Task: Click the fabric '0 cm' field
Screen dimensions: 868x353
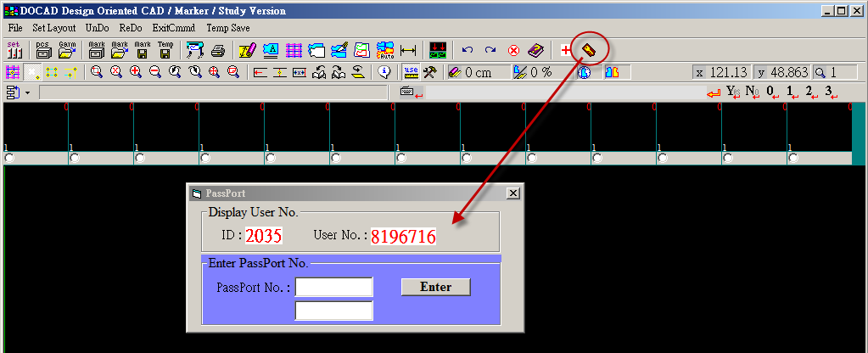Action: point(479,72)
